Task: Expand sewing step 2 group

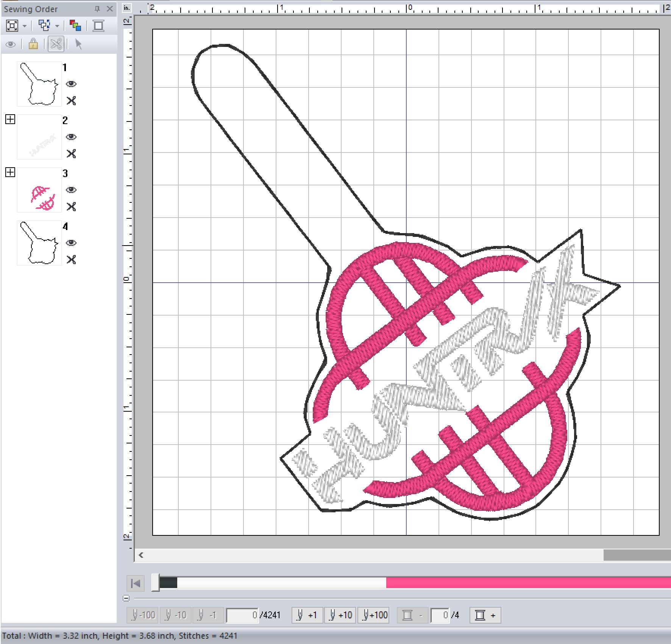Action: point(10,120)
